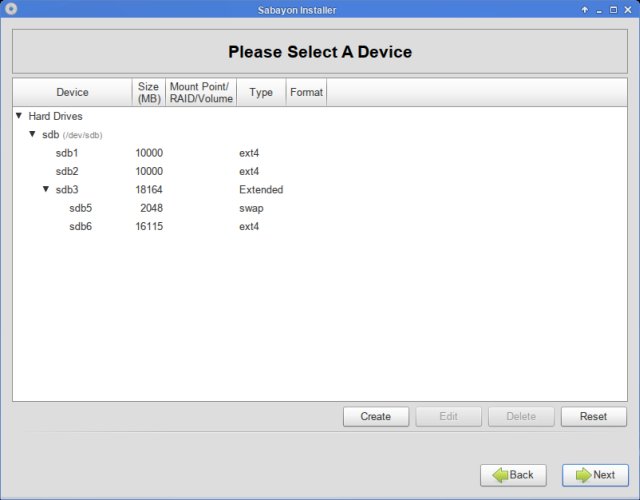
Task: Click sdb6's ext4 type cell
Action: pos(249,227)
